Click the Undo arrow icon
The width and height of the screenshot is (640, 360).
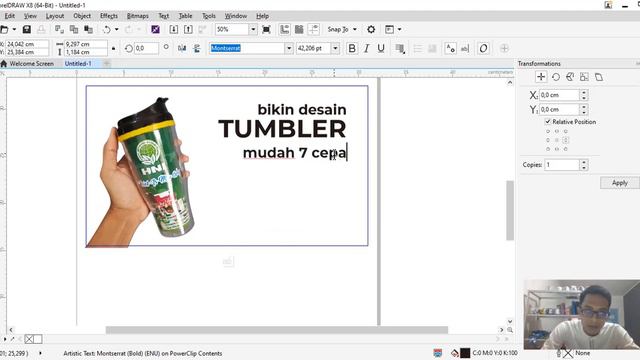107,29
